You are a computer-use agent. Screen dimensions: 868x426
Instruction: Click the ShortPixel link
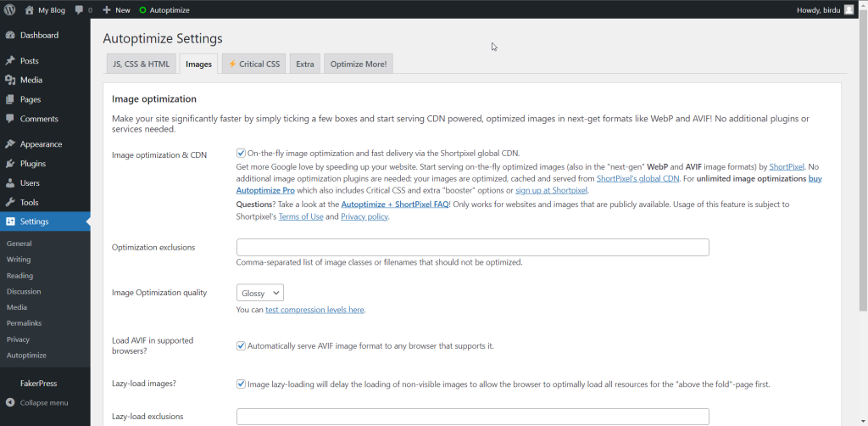click(787, 166)
